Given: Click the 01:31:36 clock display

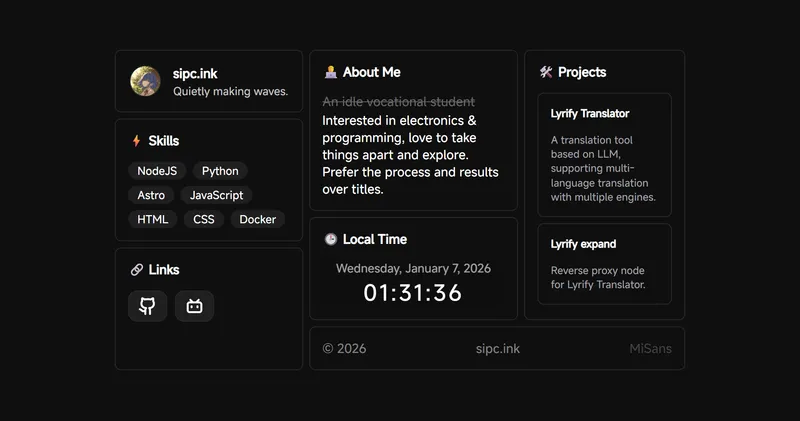Looking at the screenshot, I should tap(413, 293).
